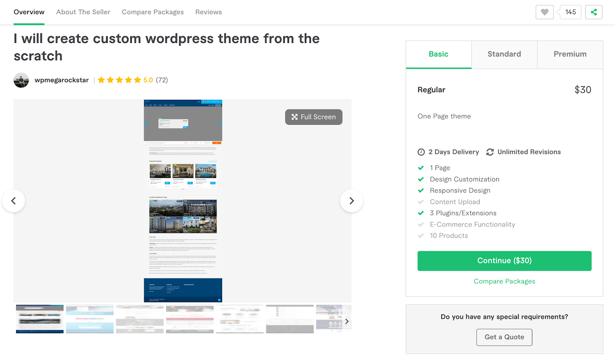Click the heart favorite icon

pos(544,12)
